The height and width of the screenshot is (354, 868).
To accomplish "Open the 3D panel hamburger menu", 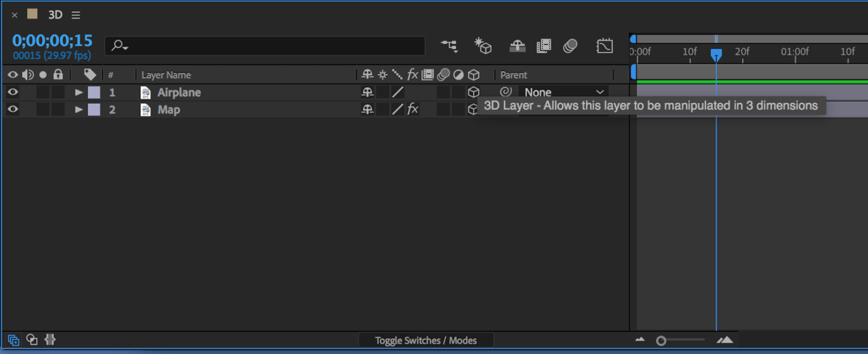I will tap(75, 14).
